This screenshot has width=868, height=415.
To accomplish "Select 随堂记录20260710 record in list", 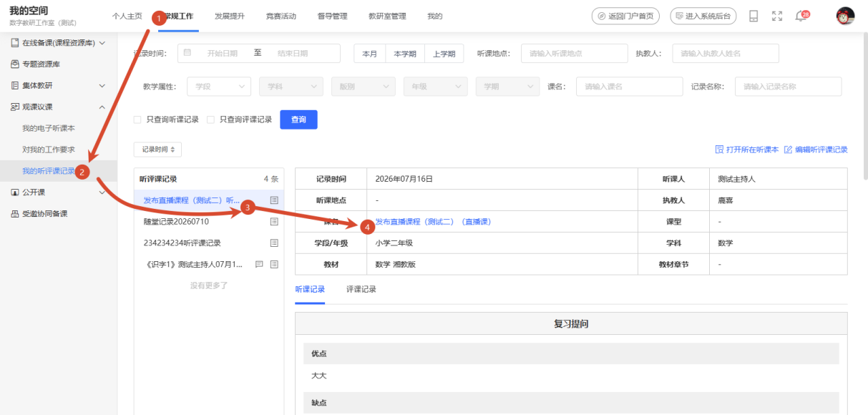I will 209,222.
